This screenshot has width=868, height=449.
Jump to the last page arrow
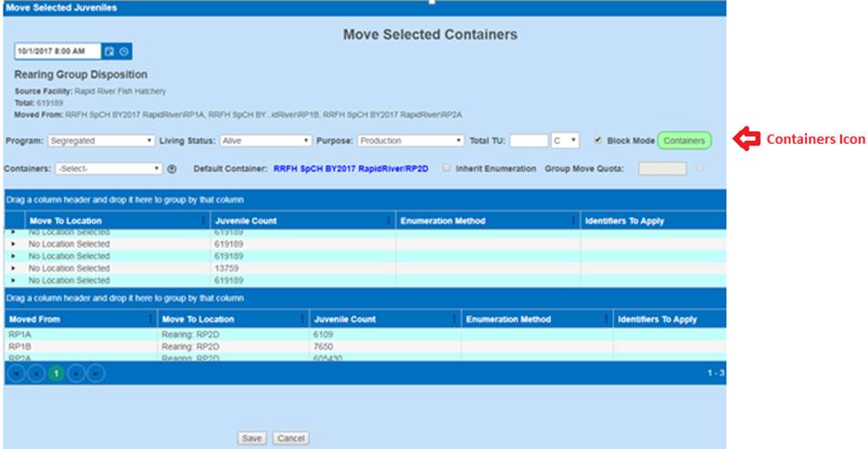(95, 373)
